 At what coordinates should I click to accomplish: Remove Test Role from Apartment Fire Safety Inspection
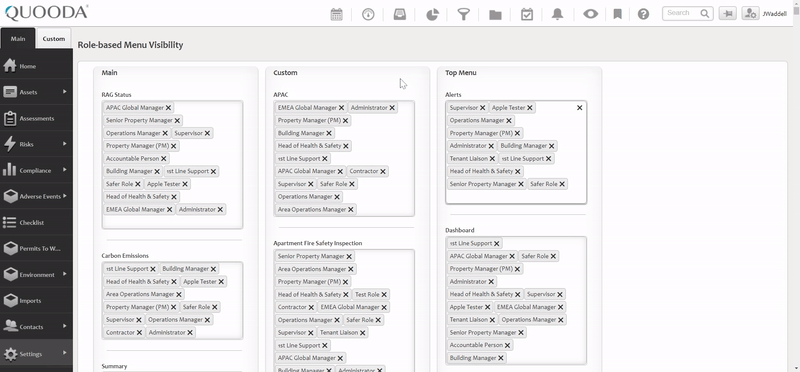(384, 294)
